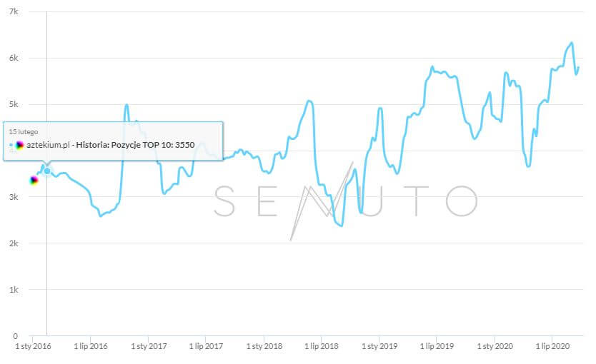
Task: Click the '7k' y-axis label
Action: click(x=14, y=12)
